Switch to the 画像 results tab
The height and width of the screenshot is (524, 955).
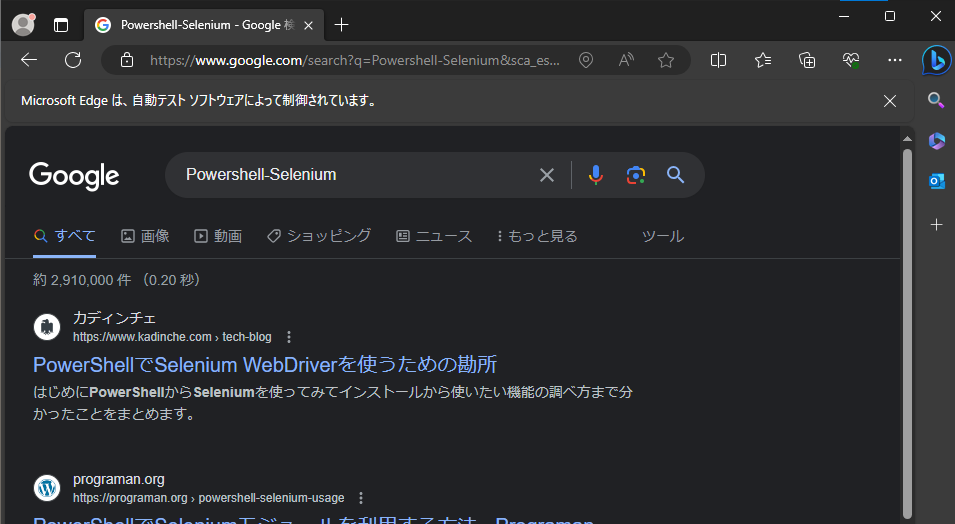tap(145, 236)
